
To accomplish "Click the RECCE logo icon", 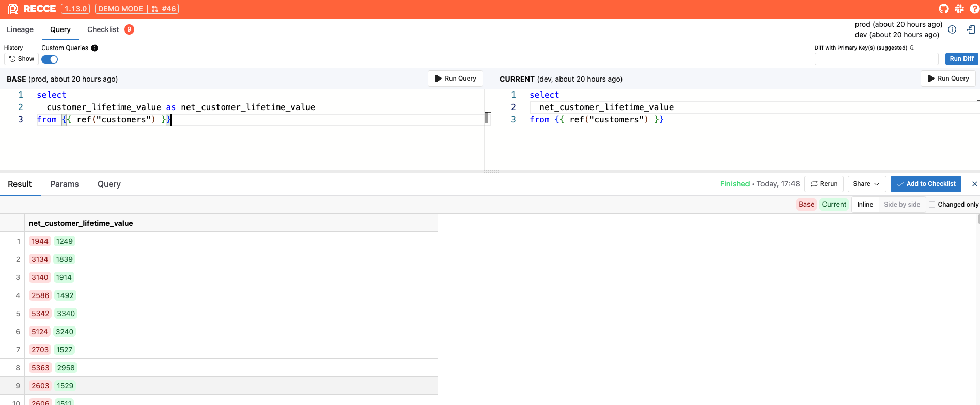I will tap(13, 9).
